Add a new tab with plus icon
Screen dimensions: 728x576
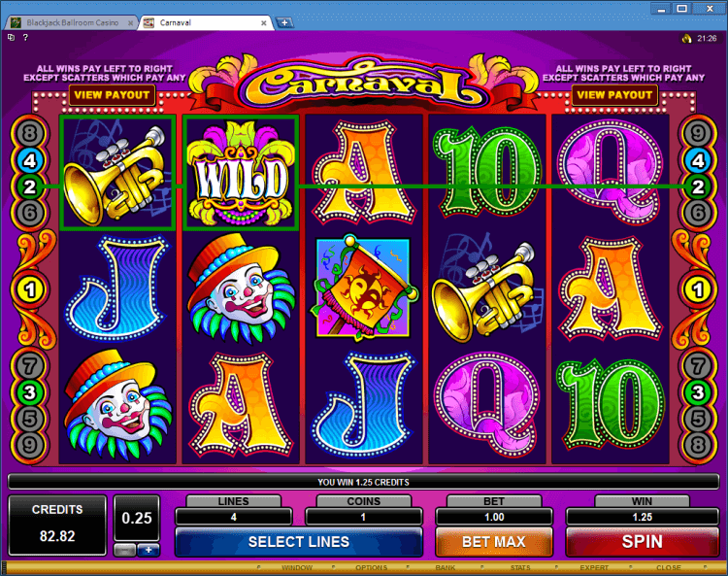[284, 22]
